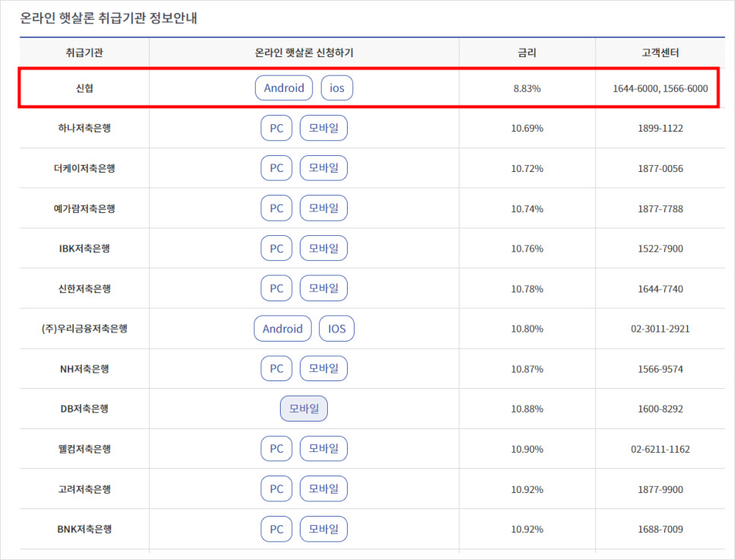Click the 금리 column header

(527, 52)
